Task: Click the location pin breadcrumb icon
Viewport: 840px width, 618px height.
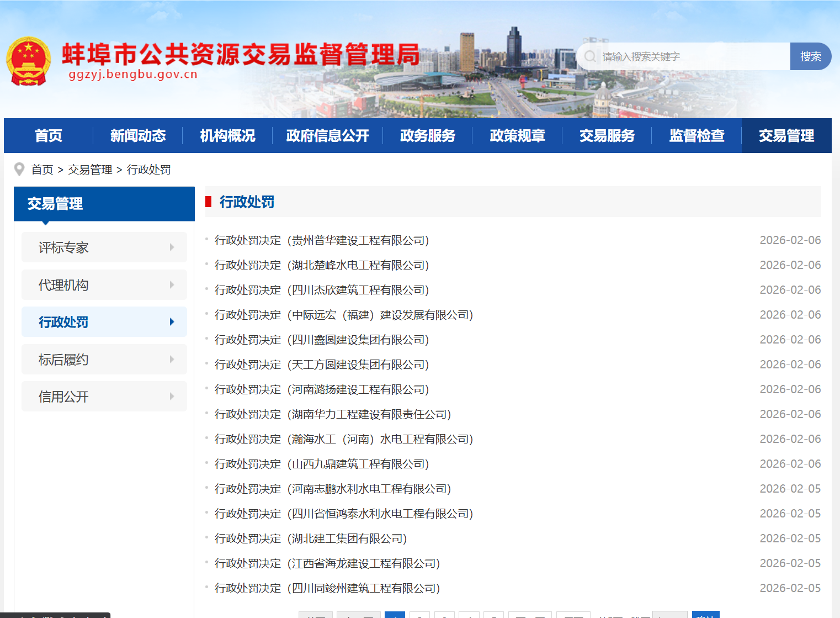Action: tap(19, 170)
